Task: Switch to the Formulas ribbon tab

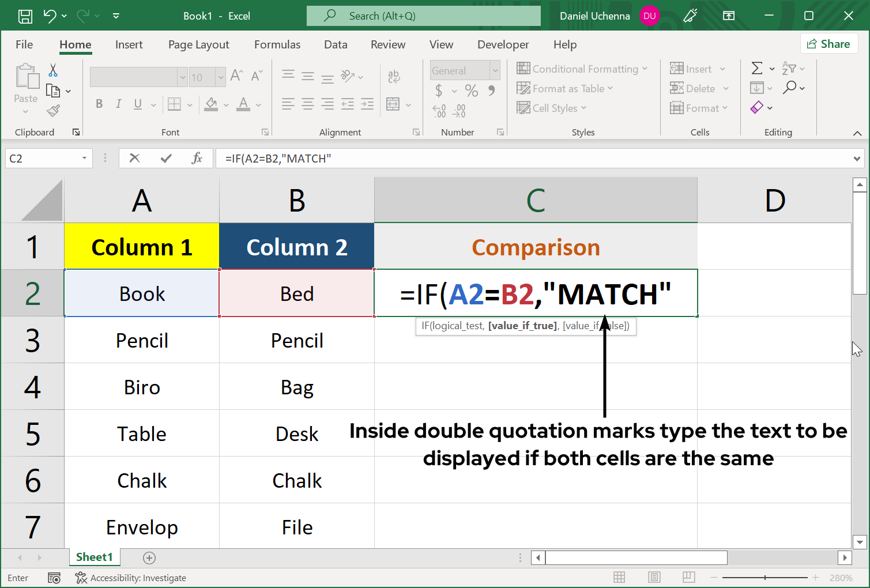Action: [277, 44]
